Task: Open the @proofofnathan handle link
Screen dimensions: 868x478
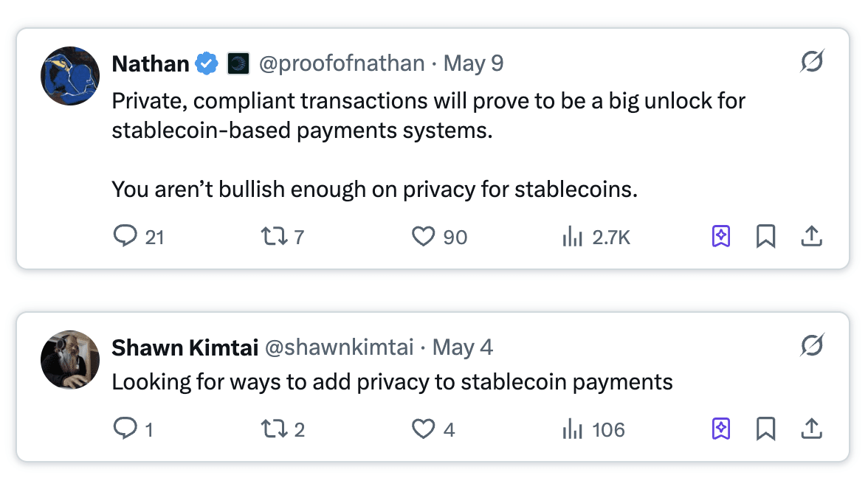Action: (x=341, y=64)
